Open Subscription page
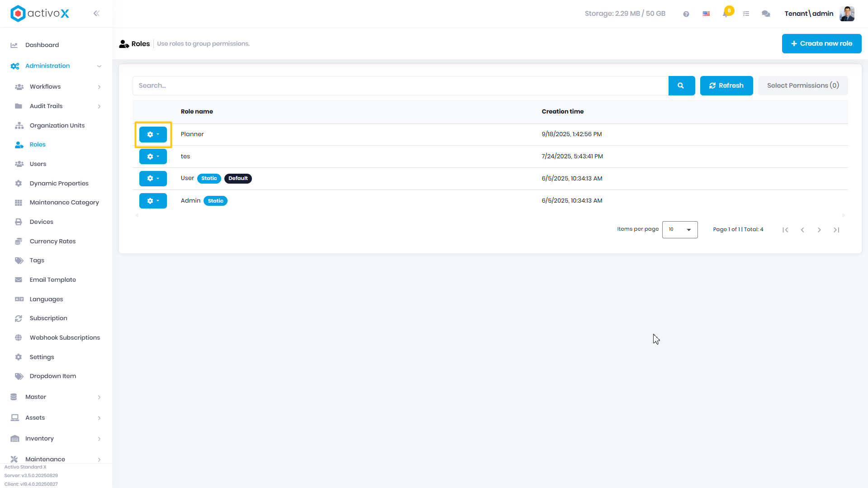The height and width of the screenshot is (488, 868). 48,318
